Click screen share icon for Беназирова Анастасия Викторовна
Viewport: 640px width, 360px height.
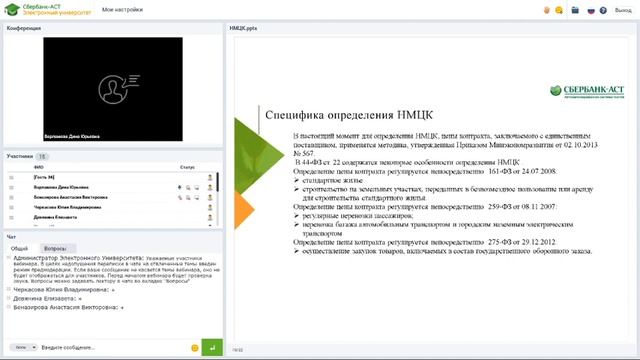pyautogui.click(x=197, y=198)
